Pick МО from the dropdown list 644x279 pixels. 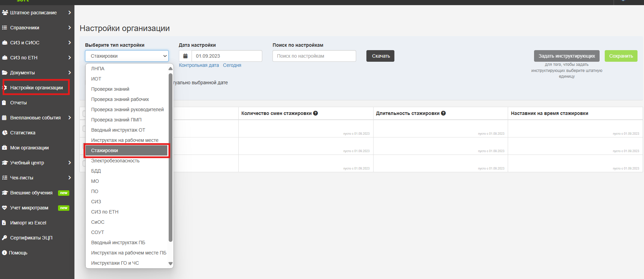coord(127,181)
